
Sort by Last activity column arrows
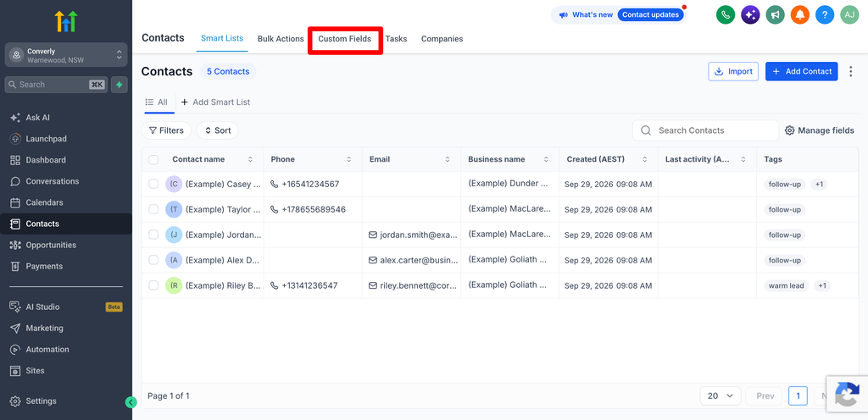tap(743, 159)
